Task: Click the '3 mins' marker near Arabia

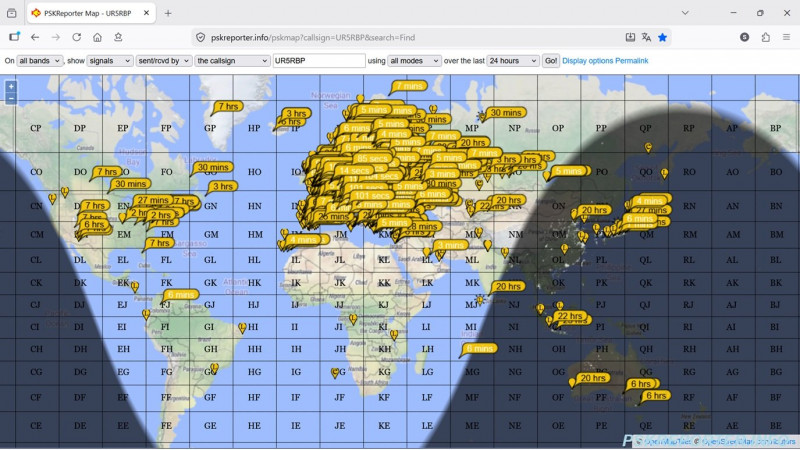Action: [451, 245]
